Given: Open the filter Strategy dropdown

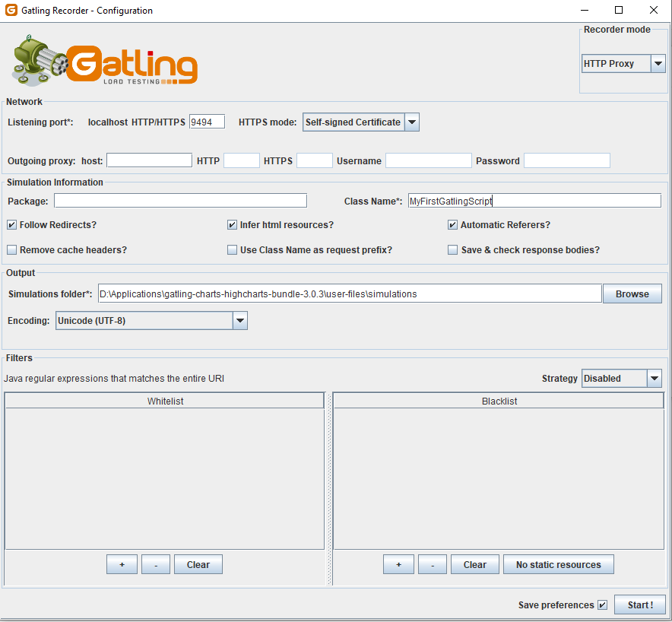Looking at the screenshot, I should [x=621, y=379].
